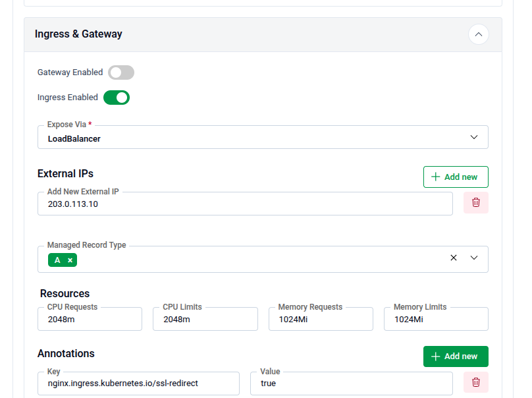Edit the annotation Key field
532x398 pixels.
click(x=138, y=384)
